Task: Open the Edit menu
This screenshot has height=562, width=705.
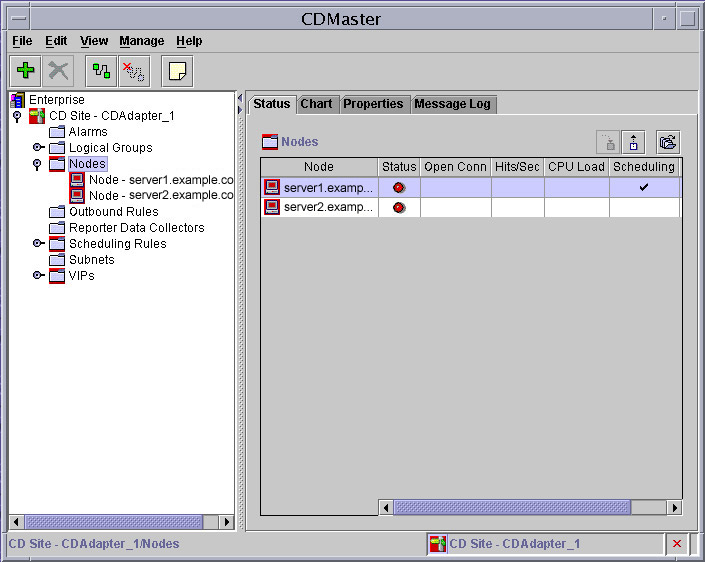Action: point(56,41)
